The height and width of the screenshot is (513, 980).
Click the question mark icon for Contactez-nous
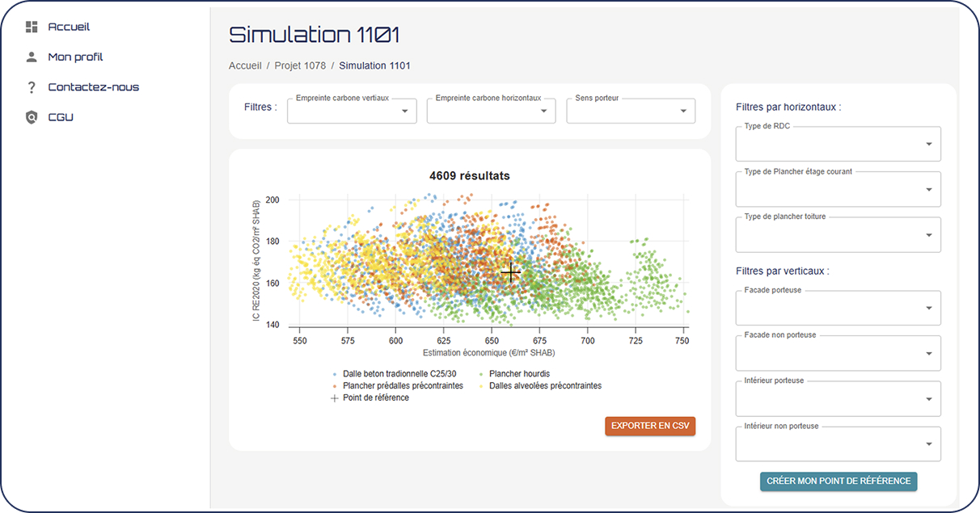(x=31, y=86)
